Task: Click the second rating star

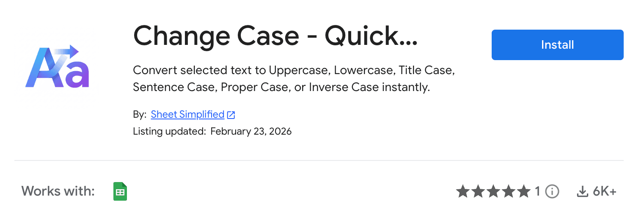Action: point(478,192)
